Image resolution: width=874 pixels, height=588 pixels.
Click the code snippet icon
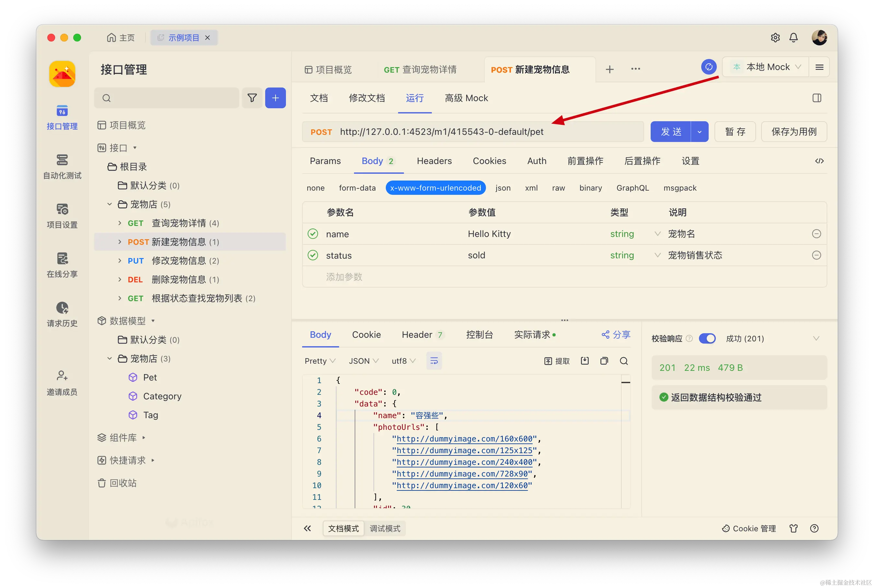pyautogui.click(x=819, y=161)
